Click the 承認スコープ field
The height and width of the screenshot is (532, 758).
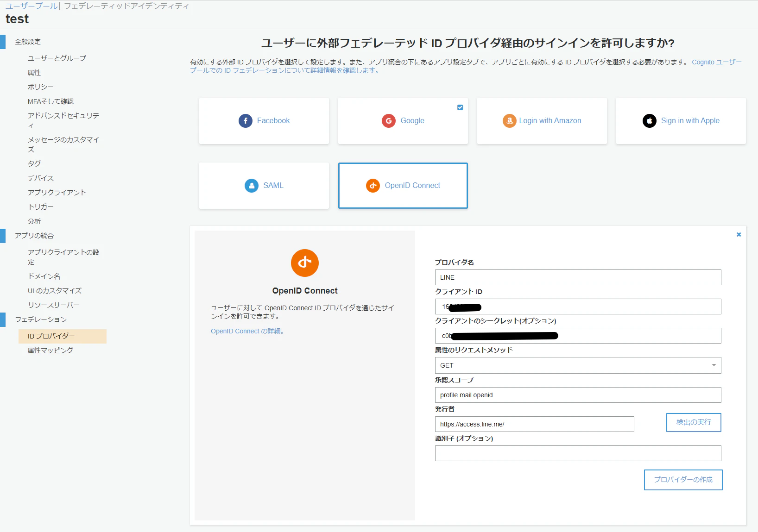[578, 395]
